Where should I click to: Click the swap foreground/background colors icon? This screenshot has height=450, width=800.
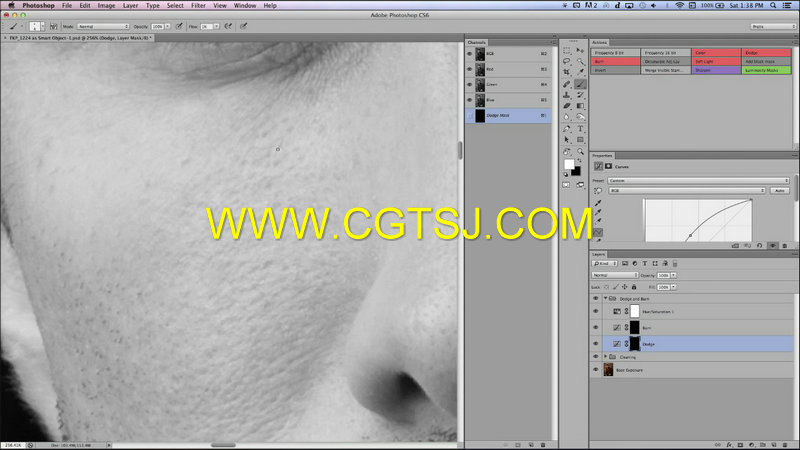coord(579,161)
